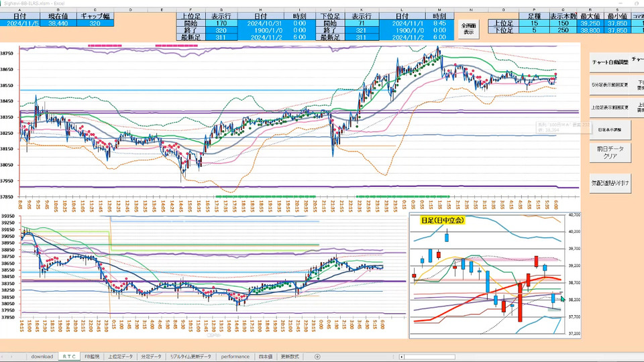Select 最大値 cell 39,250
This screenshot has height=362, width=644.
pyautogui.click(x=590, y=23)
